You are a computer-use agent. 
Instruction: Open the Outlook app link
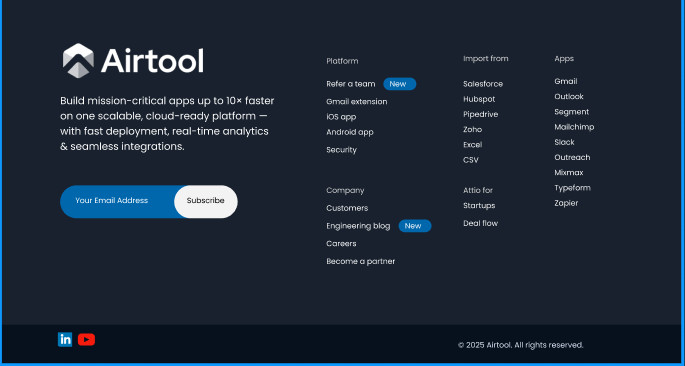(x=569, y=97)
